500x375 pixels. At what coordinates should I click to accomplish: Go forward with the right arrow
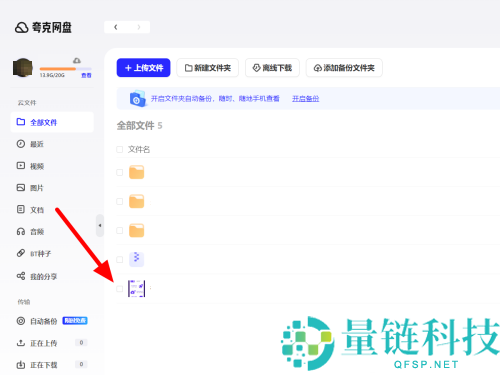click(139, 27)
